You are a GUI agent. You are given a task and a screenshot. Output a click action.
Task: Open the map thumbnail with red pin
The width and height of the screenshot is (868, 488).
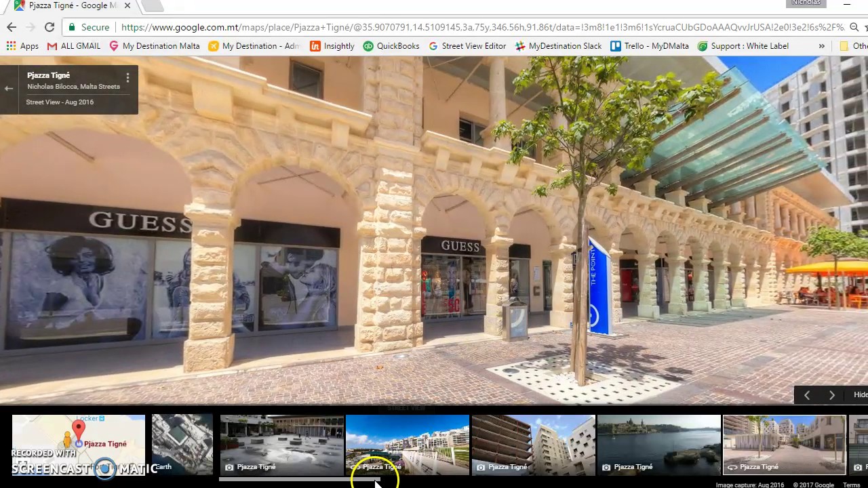coord(79,445)
